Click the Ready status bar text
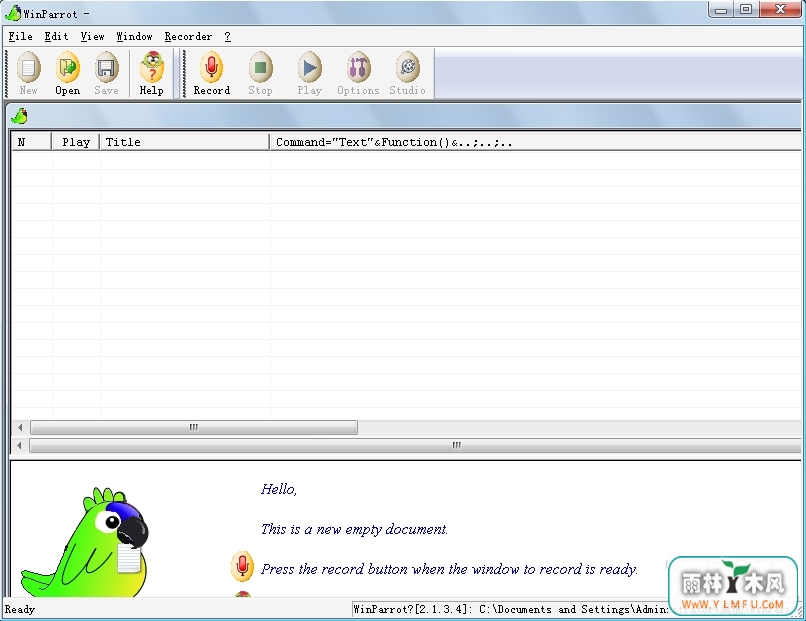Screen dimensions: 806x621 tap(20, 610)
